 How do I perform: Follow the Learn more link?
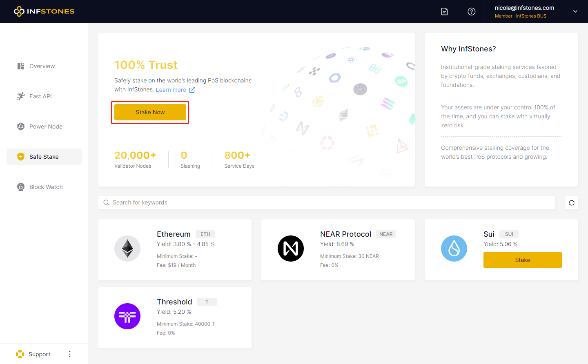click(x=171, y=90)
